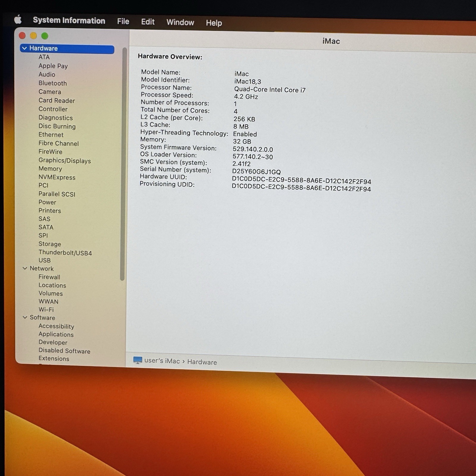Click user's iMac in the path bar

click(162, 361)
